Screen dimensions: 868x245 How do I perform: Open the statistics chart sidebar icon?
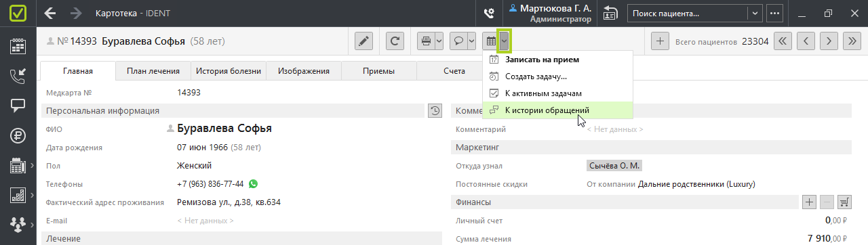click(18, 195)
